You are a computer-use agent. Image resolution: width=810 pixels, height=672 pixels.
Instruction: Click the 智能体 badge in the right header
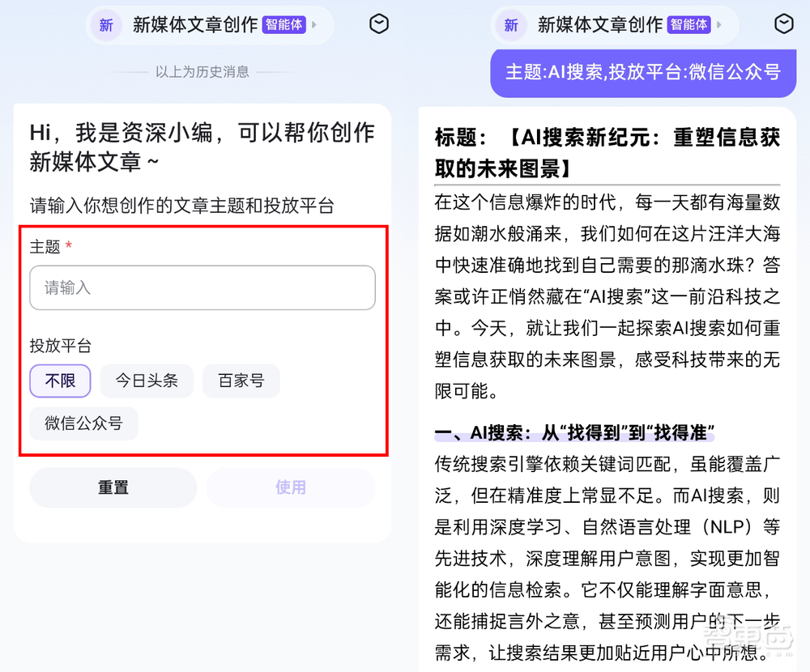pos(689,23)
